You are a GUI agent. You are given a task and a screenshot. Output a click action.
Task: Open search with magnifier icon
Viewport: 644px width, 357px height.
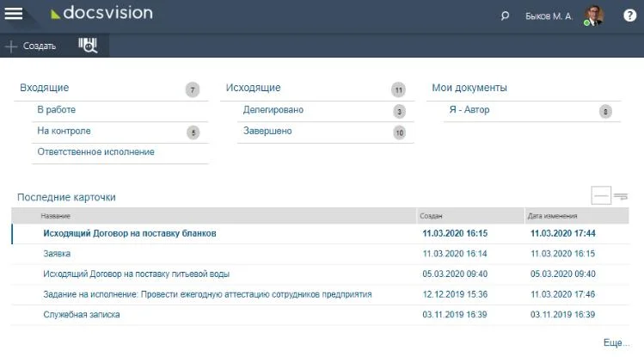coord(505,16)
